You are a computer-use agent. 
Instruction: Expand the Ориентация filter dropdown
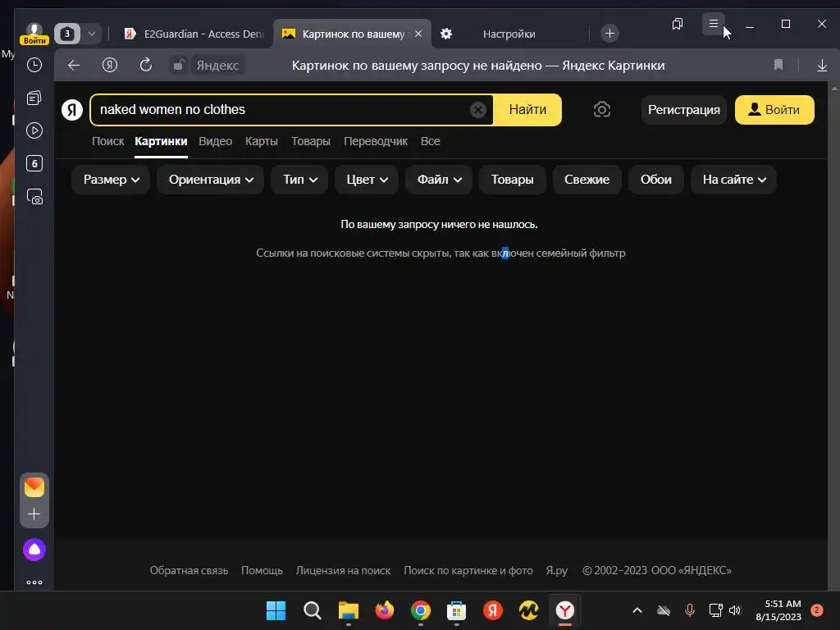point(211,180)
